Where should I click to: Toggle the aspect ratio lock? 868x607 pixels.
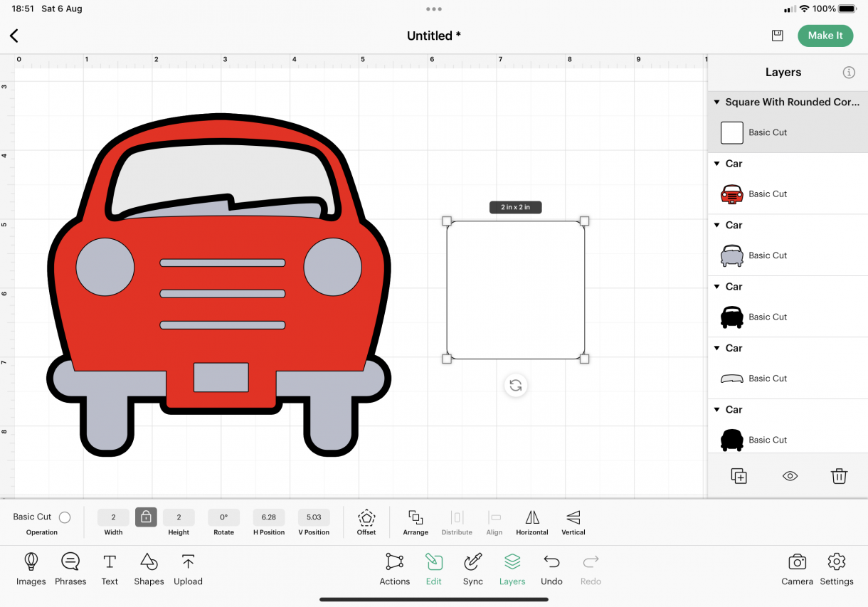coord(146,517)
